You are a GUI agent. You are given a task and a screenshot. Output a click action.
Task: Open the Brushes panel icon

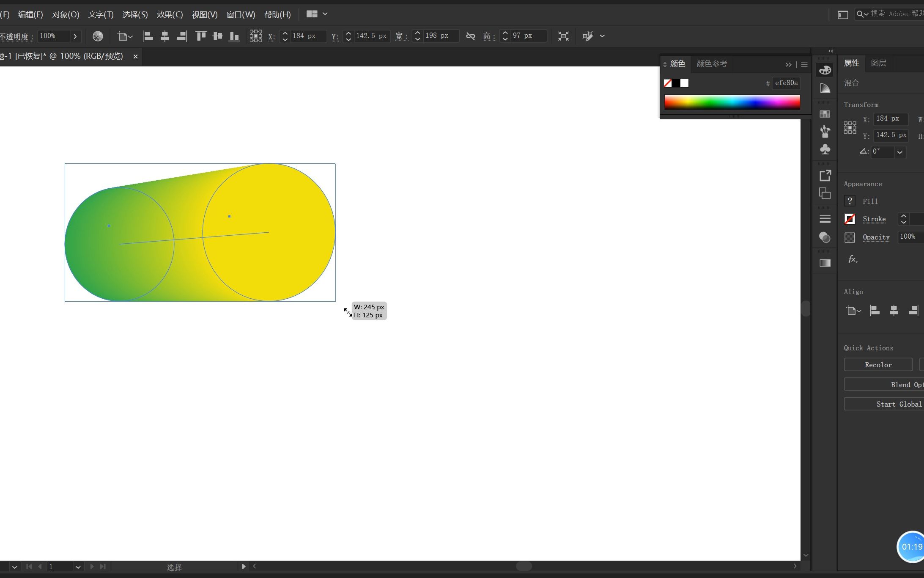825,132
